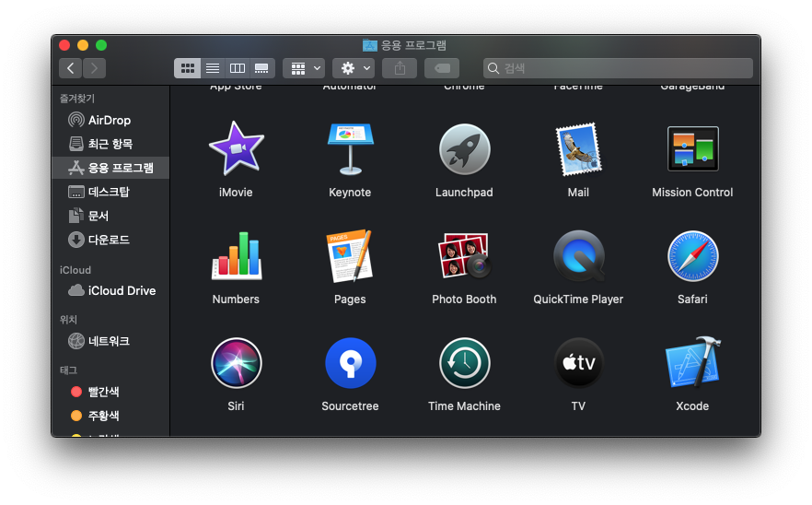Click the Pages app icon
This screenshot has width=812, height=505.
click(350, 256)
